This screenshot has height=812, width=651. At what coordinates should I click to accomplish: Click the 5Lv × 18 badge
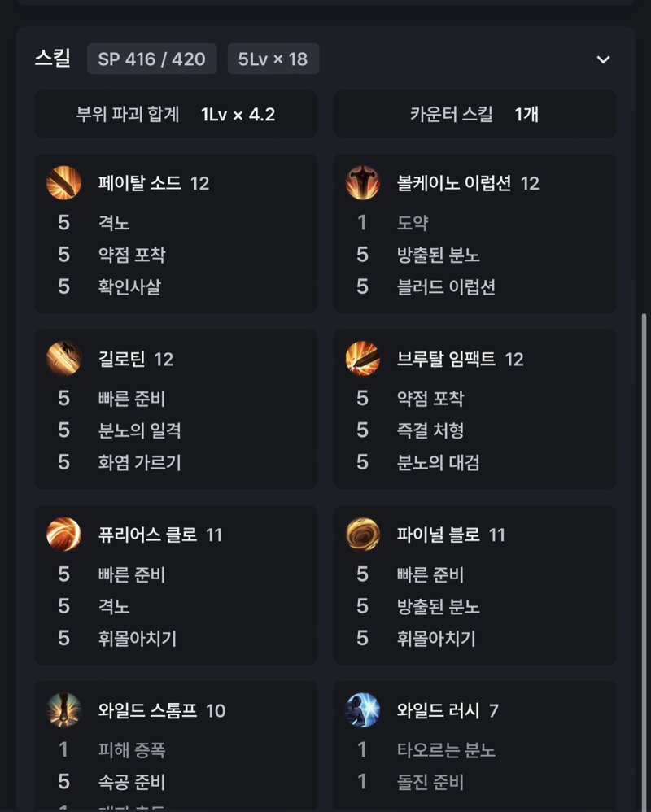tap(273, 59)
